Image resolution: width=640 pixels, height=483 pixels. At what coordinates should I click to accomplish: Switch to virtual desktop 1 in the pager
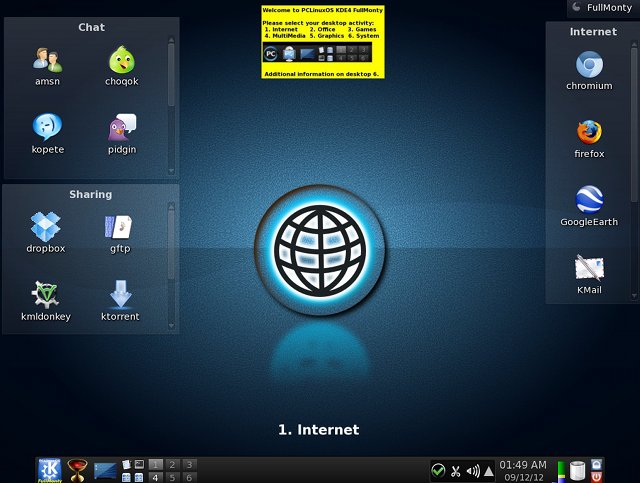[155, 464]
